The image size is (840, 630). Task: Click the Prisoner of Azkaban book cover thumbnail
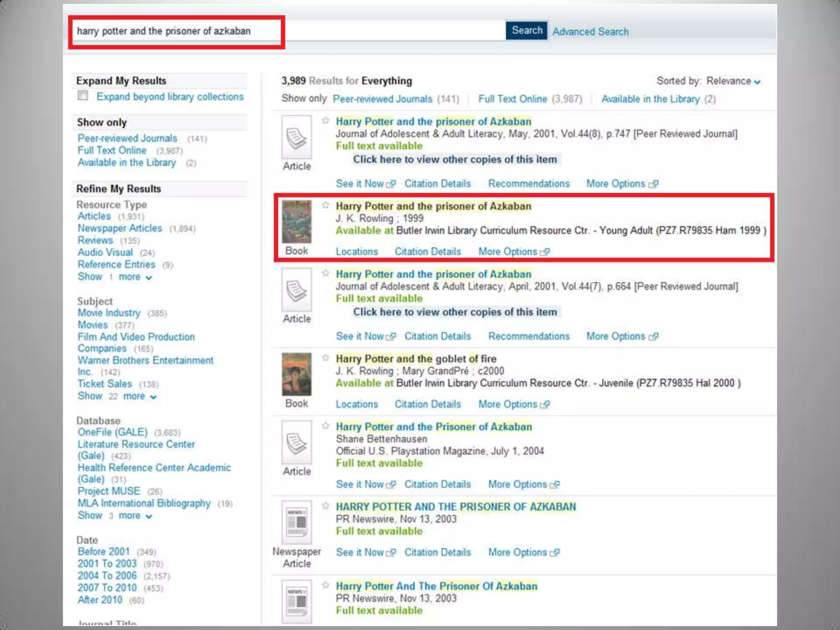point(297,222)
